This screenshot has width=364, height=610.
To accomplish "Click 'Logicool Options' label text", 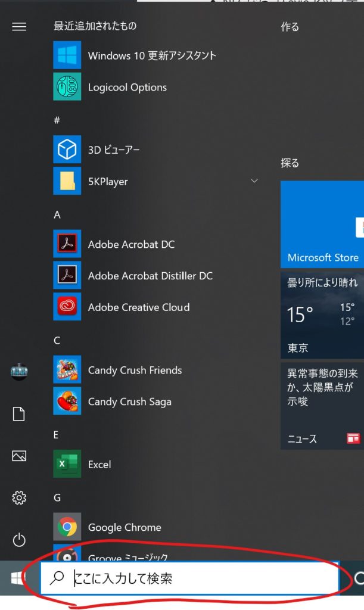I will 127,87.
